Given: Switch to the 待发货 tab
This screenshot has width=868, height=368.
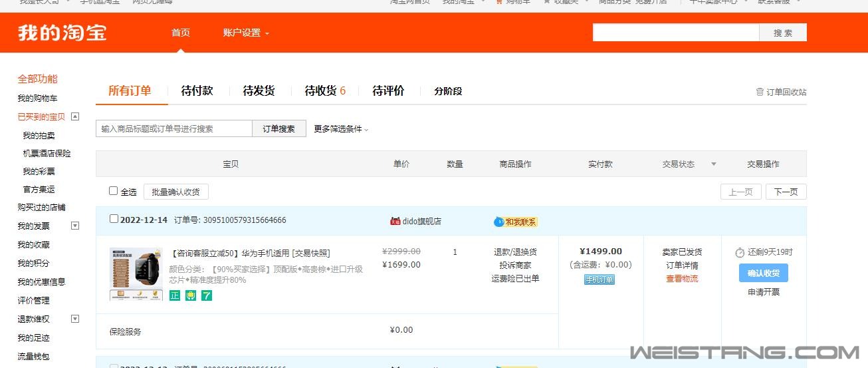Looking at the screenshot, I should click(x=259, y=91).
